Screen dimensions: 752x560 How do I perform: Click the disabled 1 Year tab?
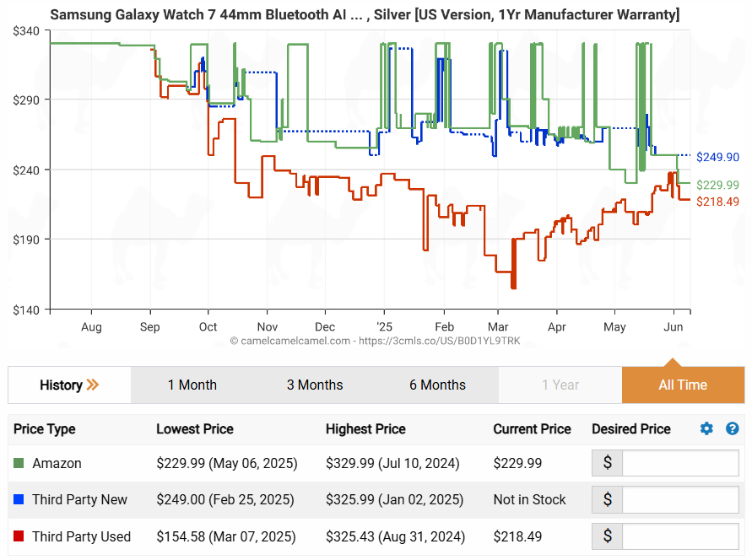click(x=560, y=385)
